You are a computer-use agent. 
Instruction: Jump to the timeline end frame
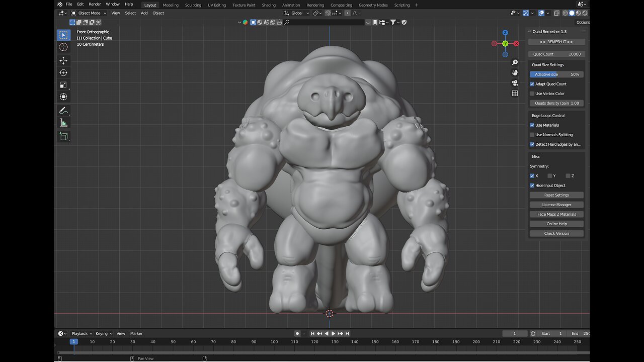(x=347, y=333)
